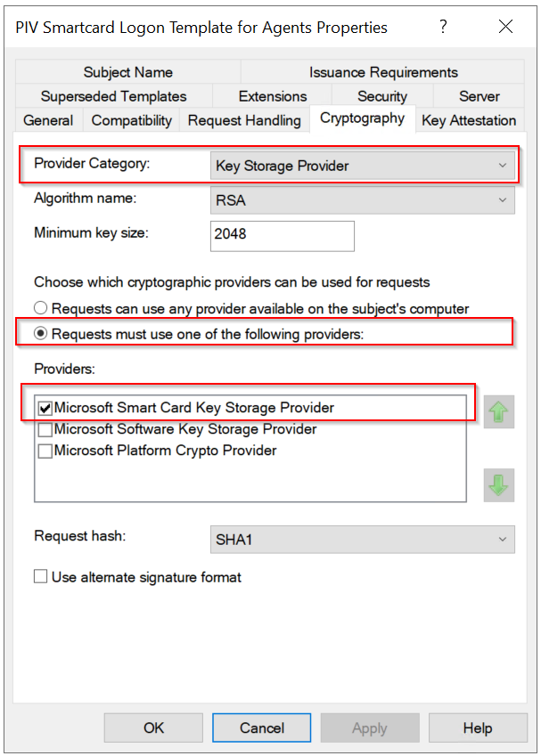Check Microsoft Software Key Storage Provider
The width and height of the screenshot is (541, 756).
[x=45, y=429]
